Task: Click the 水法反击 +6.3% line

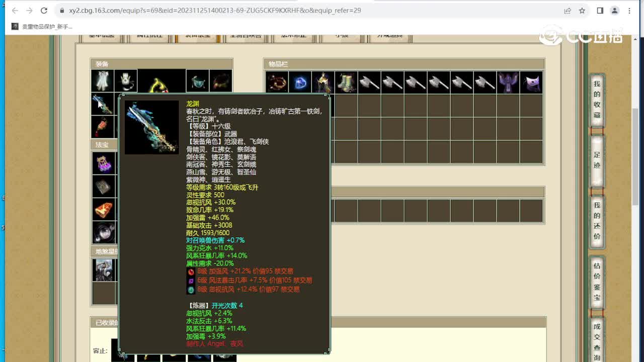Action: (209, 321)
